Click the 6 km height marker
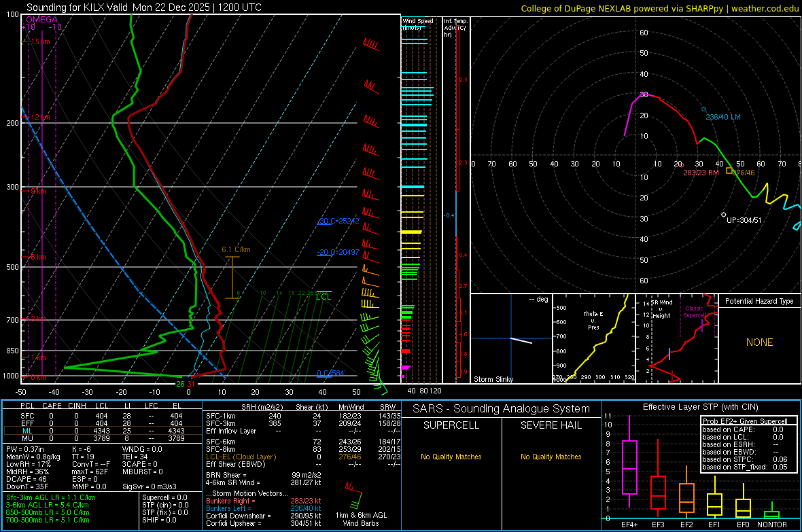This screenshot has height=532, width=802. (x=38, y=257)
